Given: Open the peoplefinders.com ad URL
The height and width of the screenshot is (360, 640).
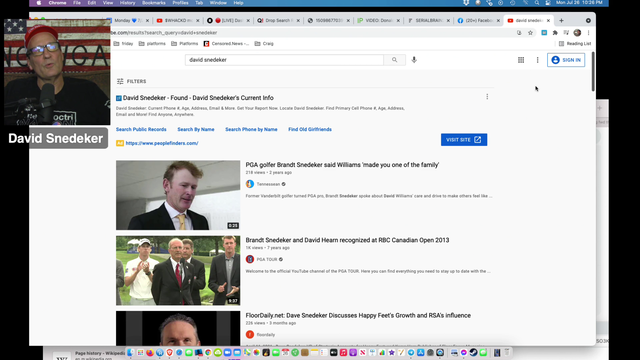Looking at the screenshot, I should (x=162, y=143).
